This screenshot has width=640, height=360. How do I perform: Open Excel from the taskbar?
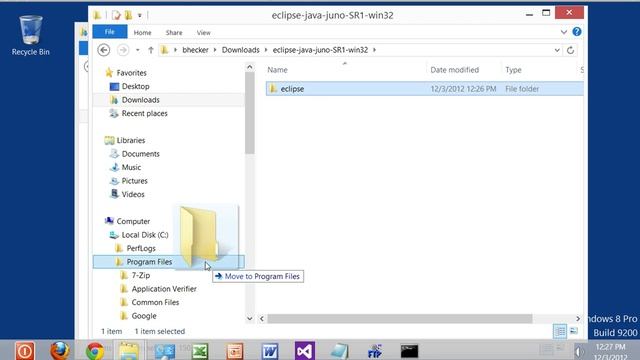[x=200, y=351]
